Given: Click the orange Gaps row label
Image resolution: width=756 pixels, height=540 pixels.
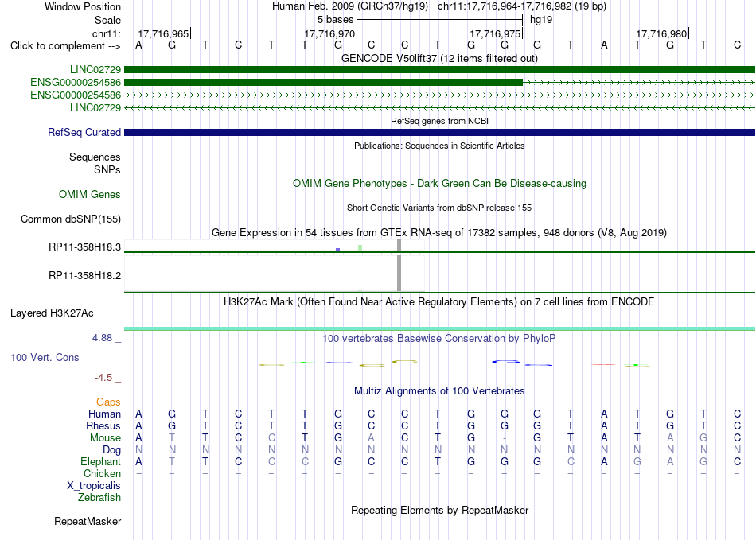Looking at the screenshot, I should (x=108, y=402).
